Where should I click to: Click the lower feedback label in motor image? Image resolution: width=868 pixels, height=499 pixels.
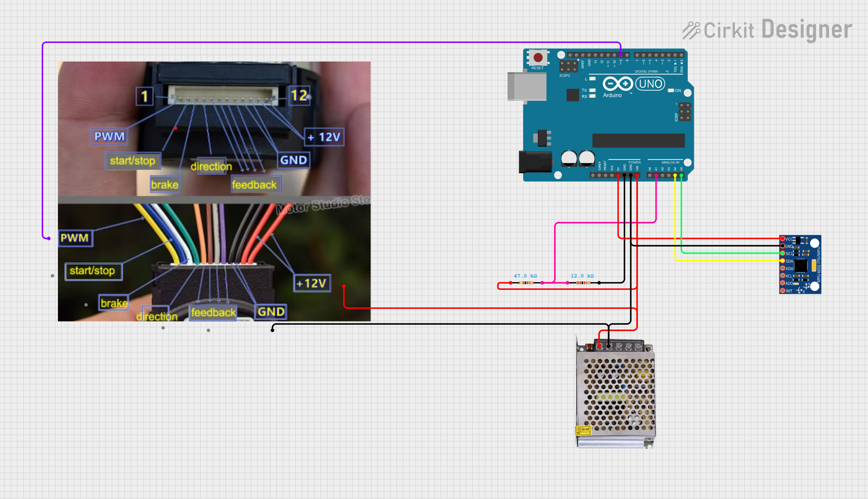click(x=213, y=312)
